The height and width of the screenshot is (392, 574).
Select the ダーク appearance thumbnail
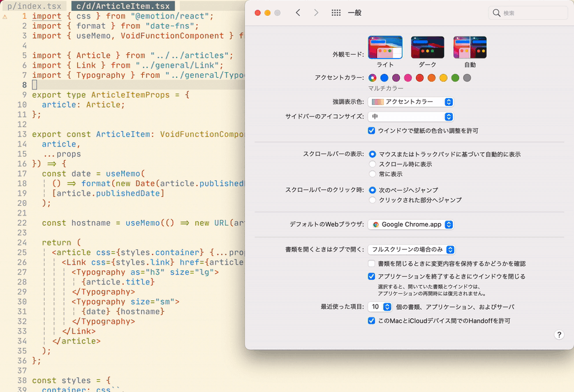pos(427,48)
